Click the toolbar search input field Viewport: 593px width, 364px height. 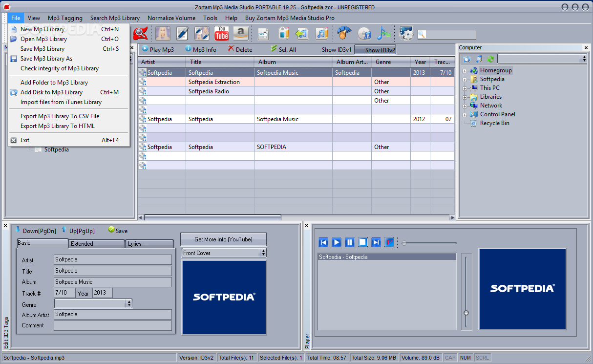coord(446,35)
